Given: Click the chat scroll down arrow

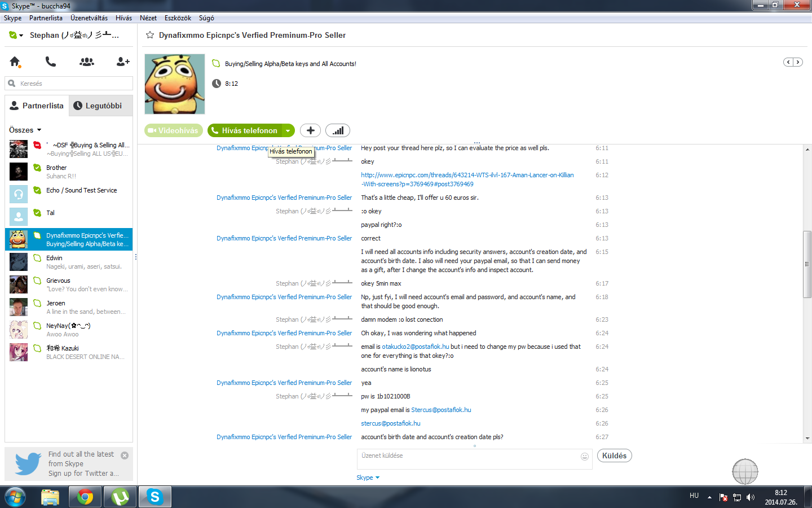Looking at the screenshot, I should point(807,438).
